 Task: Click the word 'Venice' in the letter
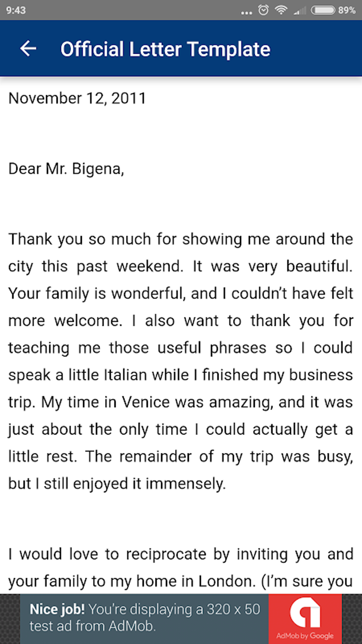(146, 402)
